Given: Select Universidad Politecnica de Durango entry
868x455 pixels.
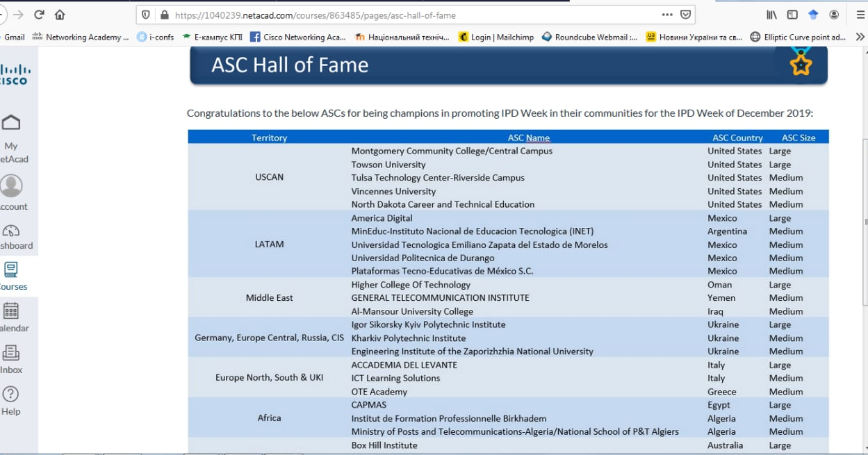Looking at the screenshot, I should click(x=423, y=258).
